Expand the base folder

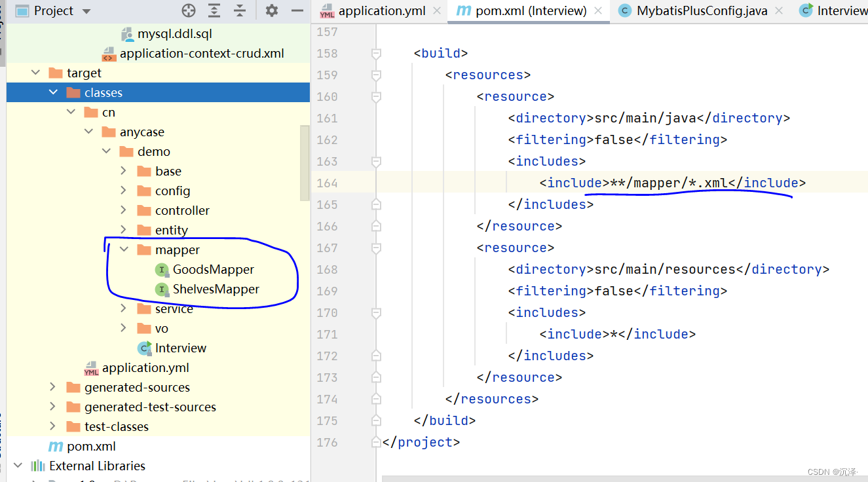(x=124, y=171)
